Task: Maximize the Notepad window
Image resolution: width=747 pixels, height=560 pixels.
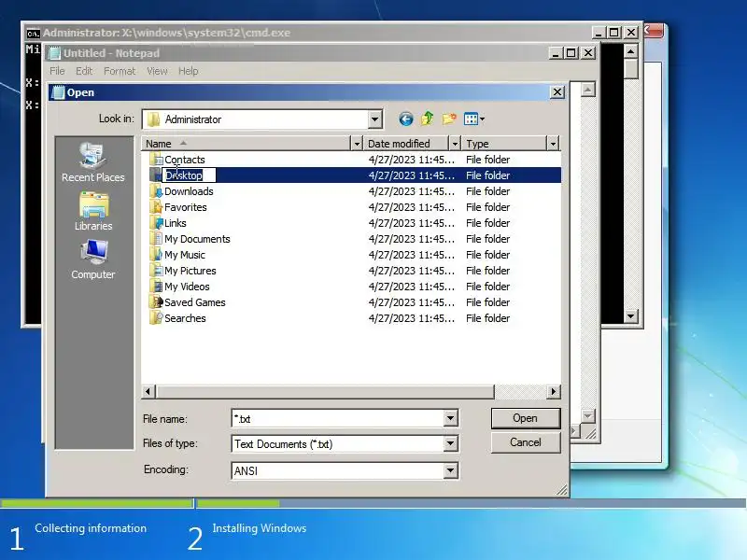Action: pos(571,53)
